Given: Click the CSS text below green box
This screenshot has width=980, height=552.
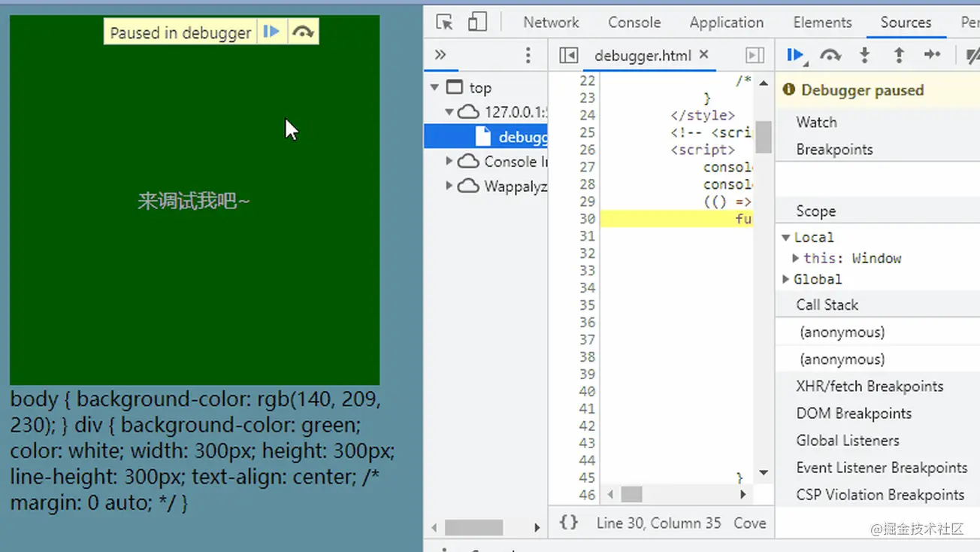Looking at the screenshot, I should tap(203, 450).
